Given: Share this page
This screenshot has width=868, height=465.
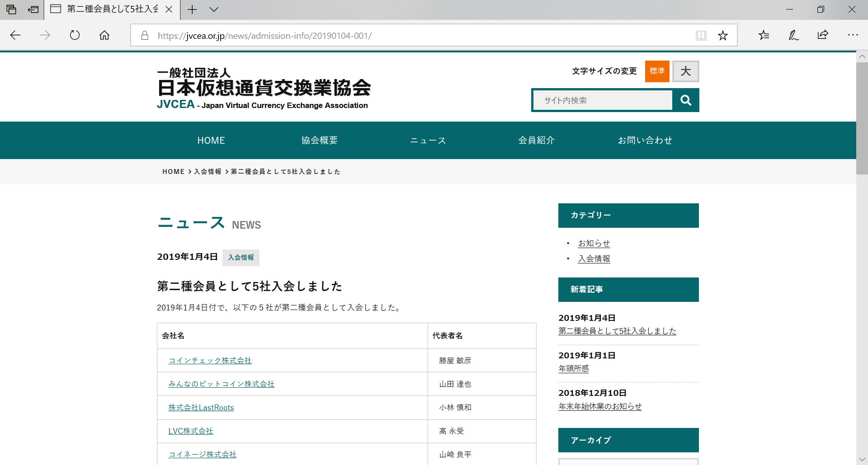Looking at the screenshot, I should 823,35.
